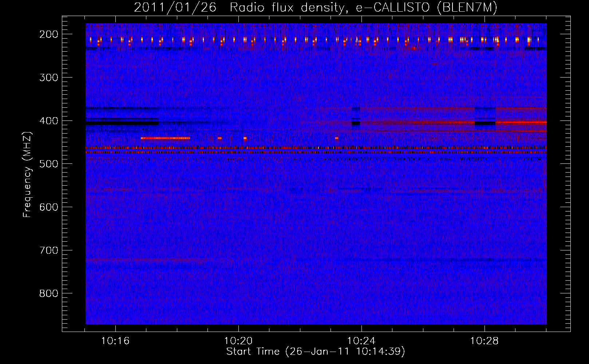The image size is (589, 364).
Task: Click the '10:28' time axis label
Action: [485, 341]
